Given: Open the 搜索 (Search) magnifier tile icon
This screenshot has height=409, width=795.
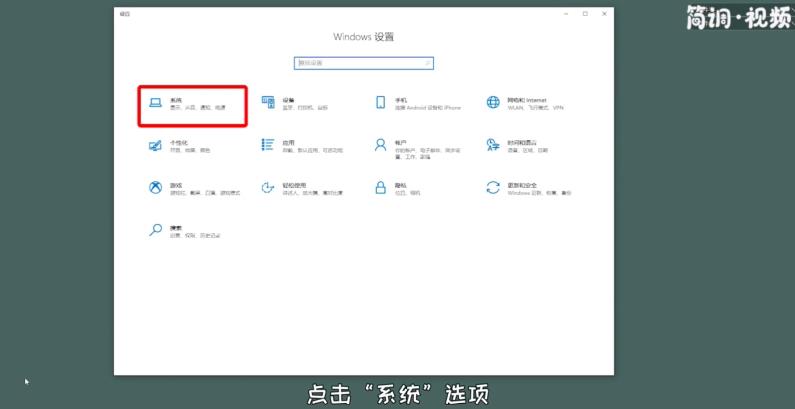Looking at the screenshot, I should point(155,230).
